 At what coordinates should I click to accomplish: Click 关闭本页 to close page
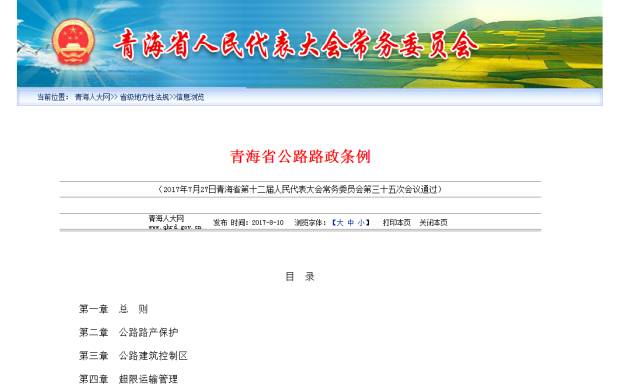(433, 223)
